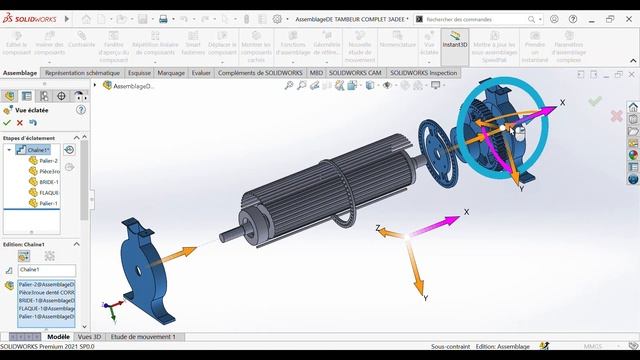Expand the SOLIDWORKS menu arrow beside the logo
640x360 pixels.
pos(67,19)
